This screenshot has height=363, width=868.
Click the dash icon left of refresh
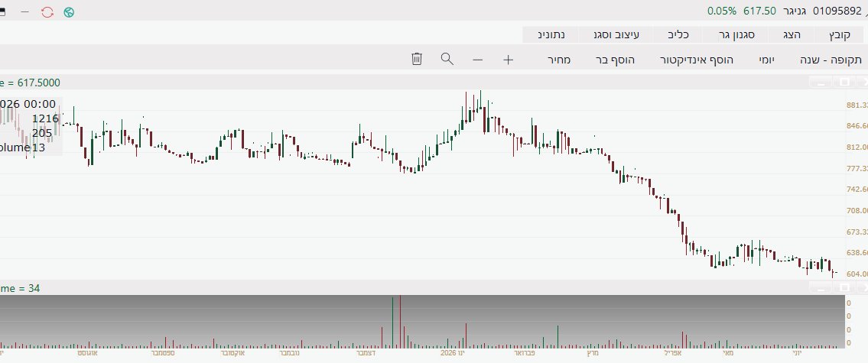pos(25,11)
